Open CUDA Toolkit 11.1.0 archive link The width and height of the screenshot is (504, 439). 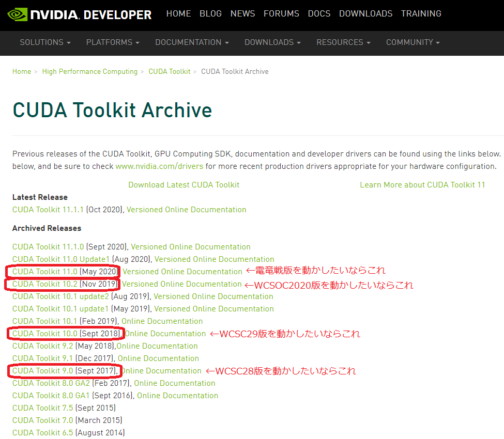click(48, 247)
